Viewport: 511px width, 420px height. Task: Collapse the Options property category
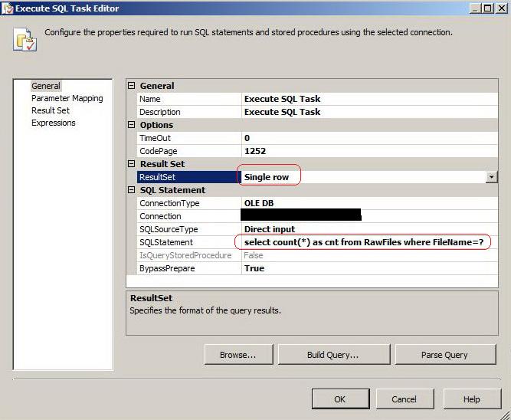pyautogui.click(x=131, y=125)
